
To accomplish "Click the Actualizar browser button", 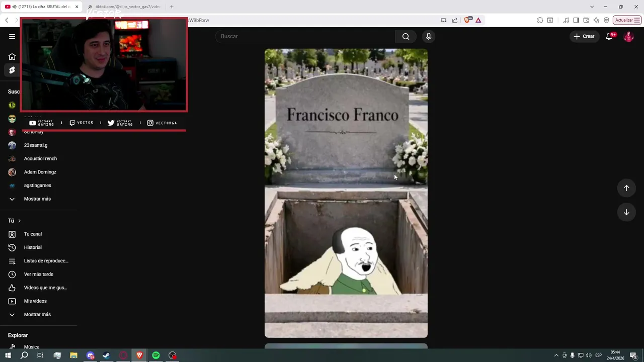I will (627, 20).
